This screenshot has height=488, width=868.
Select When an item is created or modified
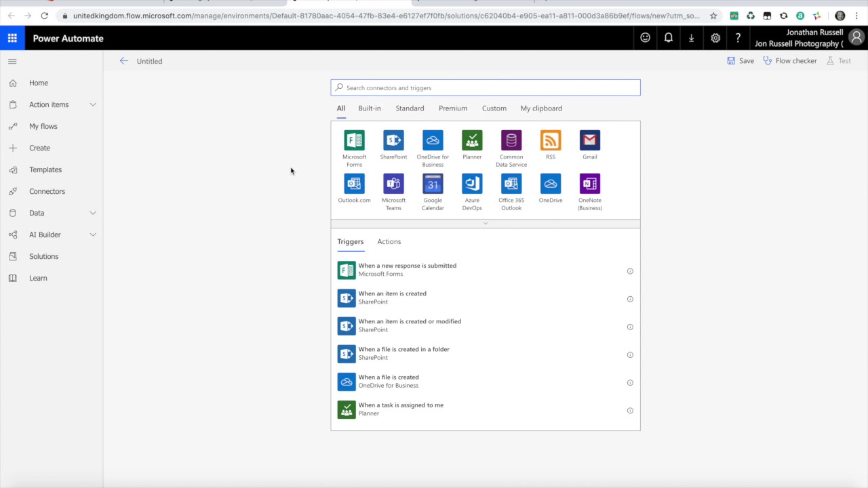(486, 325)
